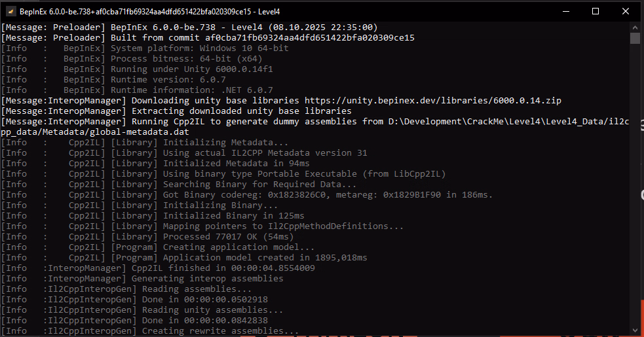The width and height of the screenshot is (644, 337).
Task: Click the 'Creating rewrite assemblies...' last line
Action: click(221, 330)
